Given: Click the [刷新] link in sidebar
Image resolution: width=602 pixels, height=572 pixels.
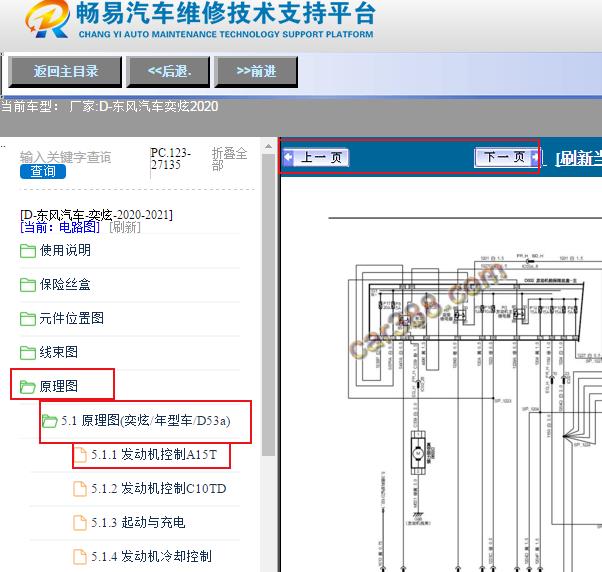Looking at the screenshot, I should 125,227.
